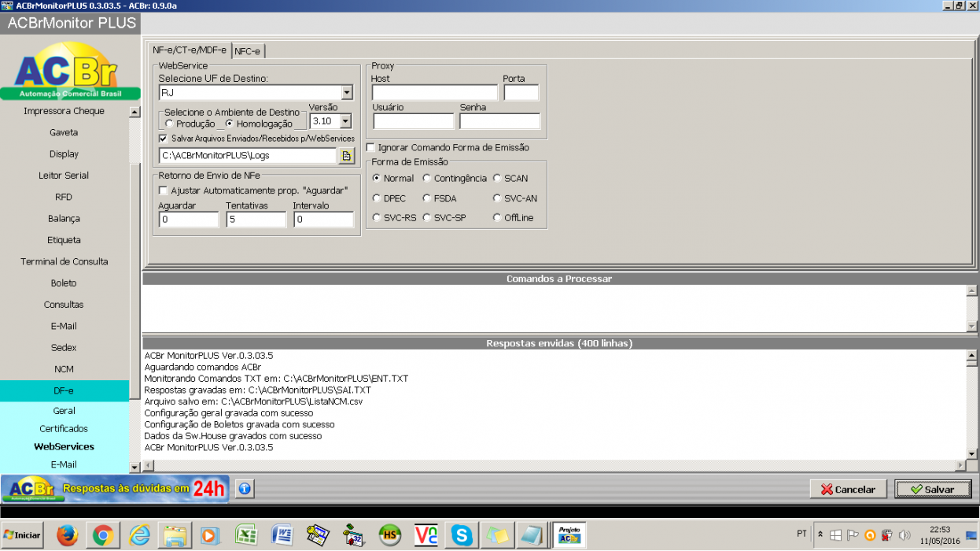Expand the UF de Destino dropdown

(347, 93)
